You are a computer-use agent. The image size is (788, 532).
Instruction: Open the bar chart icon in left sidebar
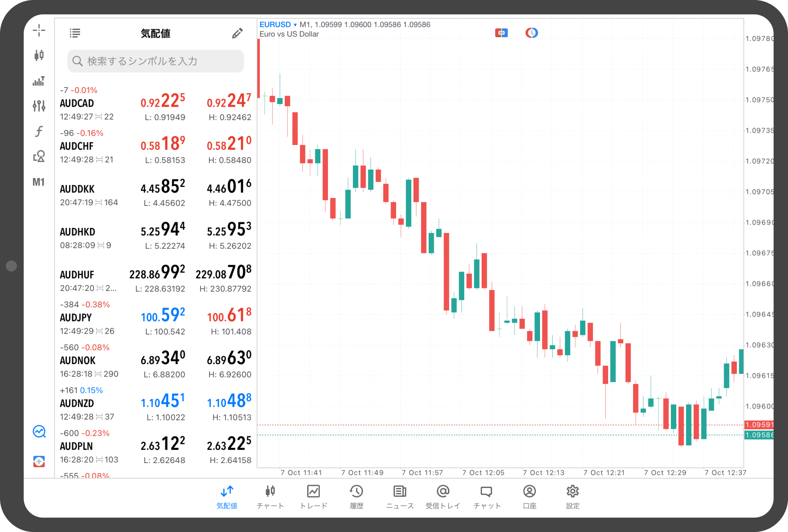pyautogui.click(x=39, y=81)
